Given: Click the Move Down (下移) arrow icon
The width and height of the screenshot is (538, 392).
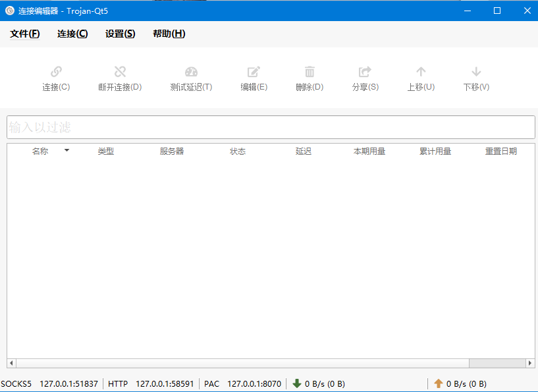Looking at the screenshot, I should [476, 72].
